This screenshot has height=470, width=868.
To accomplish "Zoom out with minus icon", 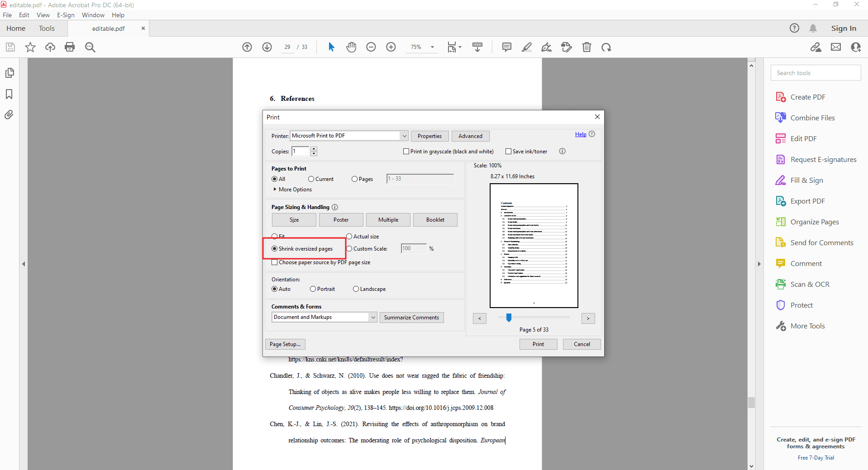I will coord(371,47).
